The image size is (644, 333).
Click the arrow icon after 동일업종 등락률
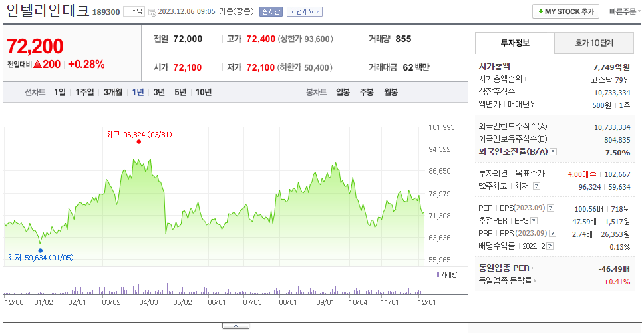(x=535, y=281)
